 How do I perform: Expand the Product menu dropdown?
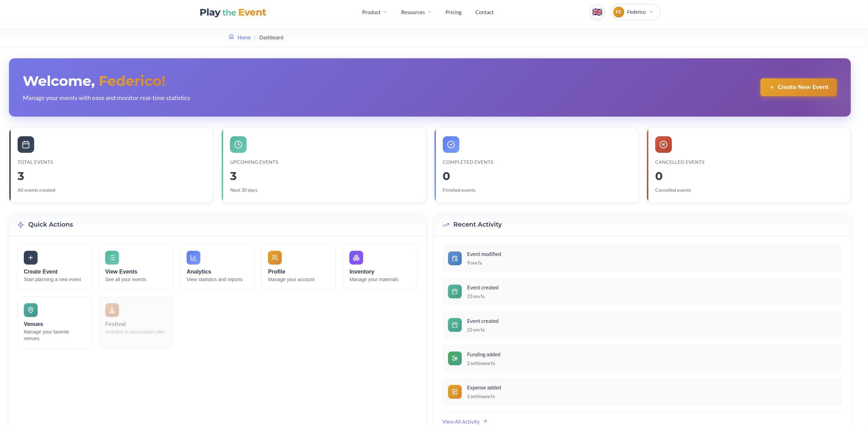click(374, 12)
